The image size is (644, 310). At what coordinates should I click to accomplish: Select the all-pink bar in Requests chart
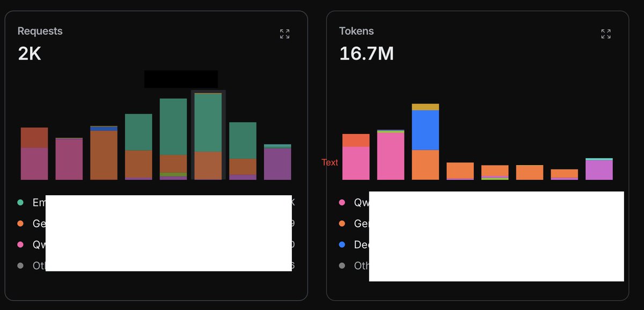[69, 159]
